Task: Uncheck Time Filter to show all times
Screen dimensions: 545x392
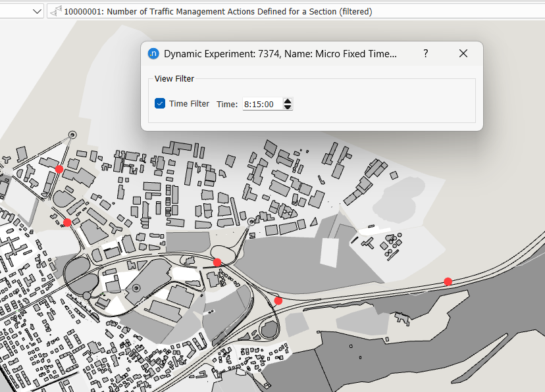Action: [x=159, y=103]
